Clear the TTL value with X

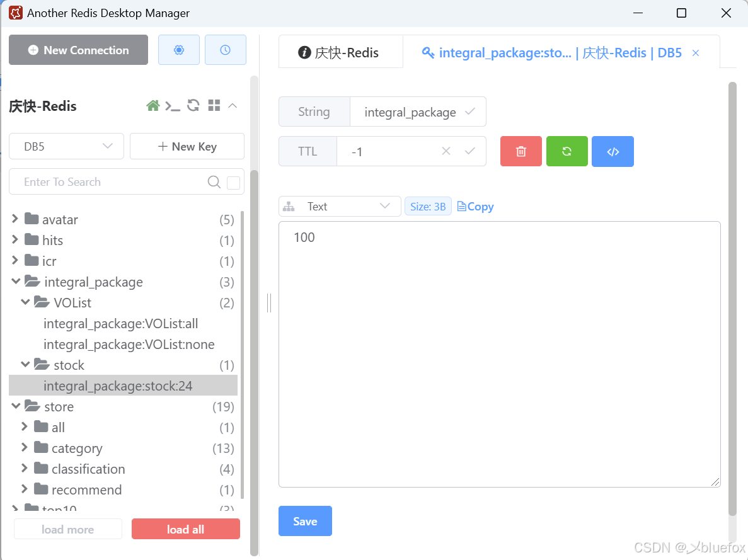(446, 151)
